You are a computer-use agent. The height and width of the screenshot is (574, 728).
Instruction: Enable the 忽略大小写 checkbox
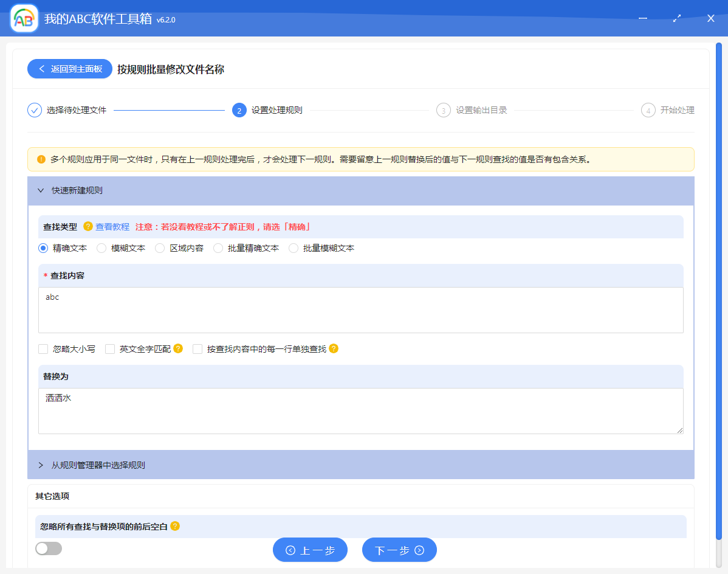43,348
